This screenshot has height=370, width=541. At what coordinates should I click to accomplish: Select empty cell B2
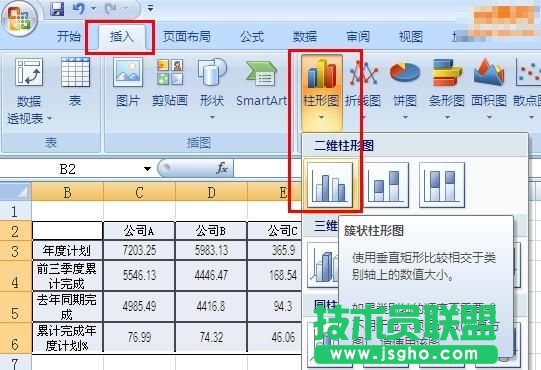tap(68, 231)
